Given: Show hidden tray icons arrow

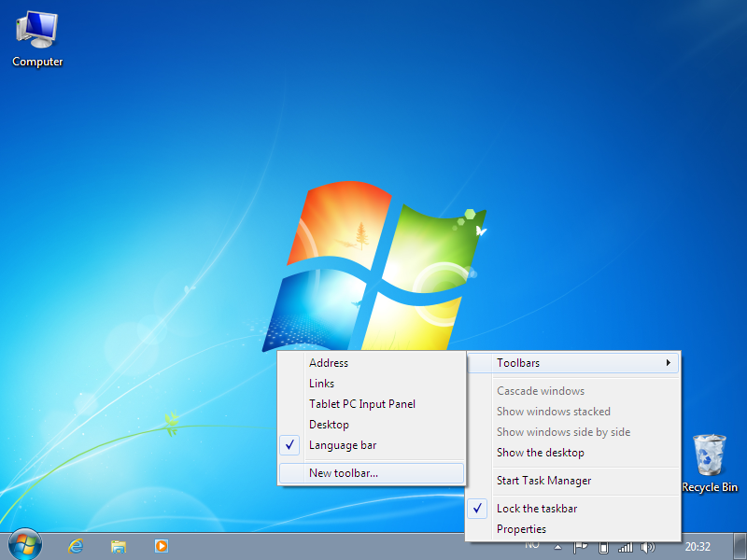Looking at the screenshot, I should point(557,548).
